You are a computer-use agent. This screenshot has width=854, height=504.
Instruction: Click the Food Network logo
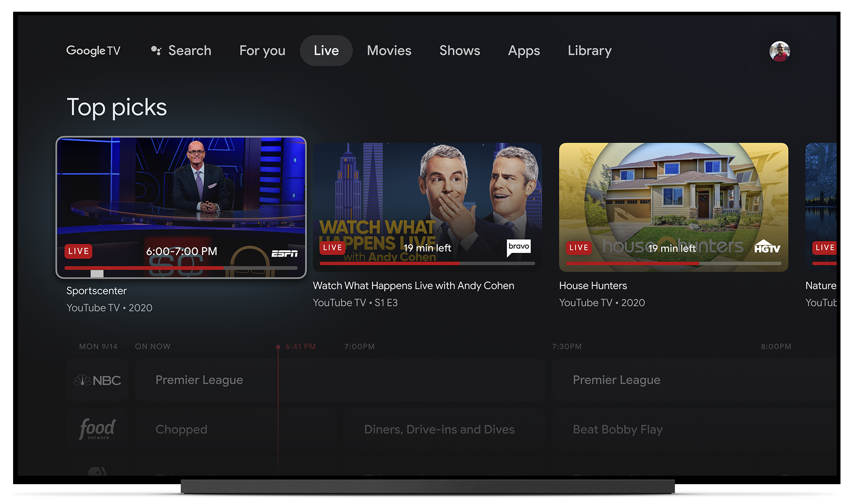pos(99,430)
